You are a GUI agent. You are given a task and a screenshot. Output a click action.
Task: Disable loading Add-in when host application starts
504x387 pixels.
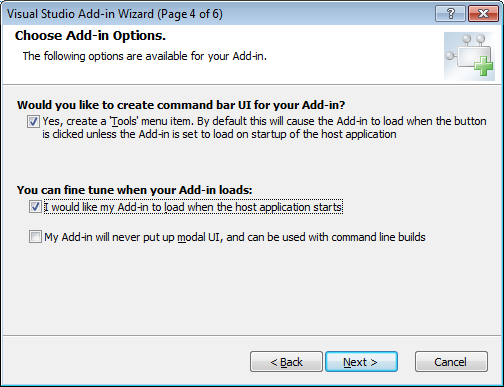coord(35,207)
